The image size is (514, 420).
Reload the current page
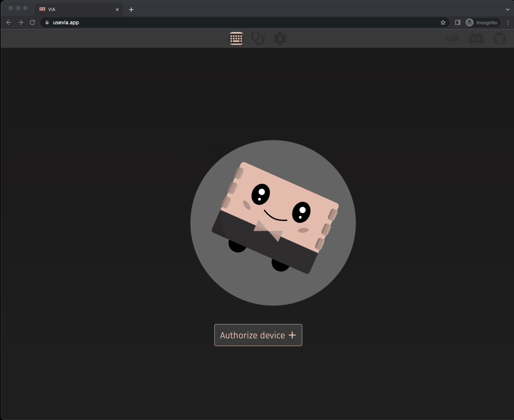[x=32, y=22]
